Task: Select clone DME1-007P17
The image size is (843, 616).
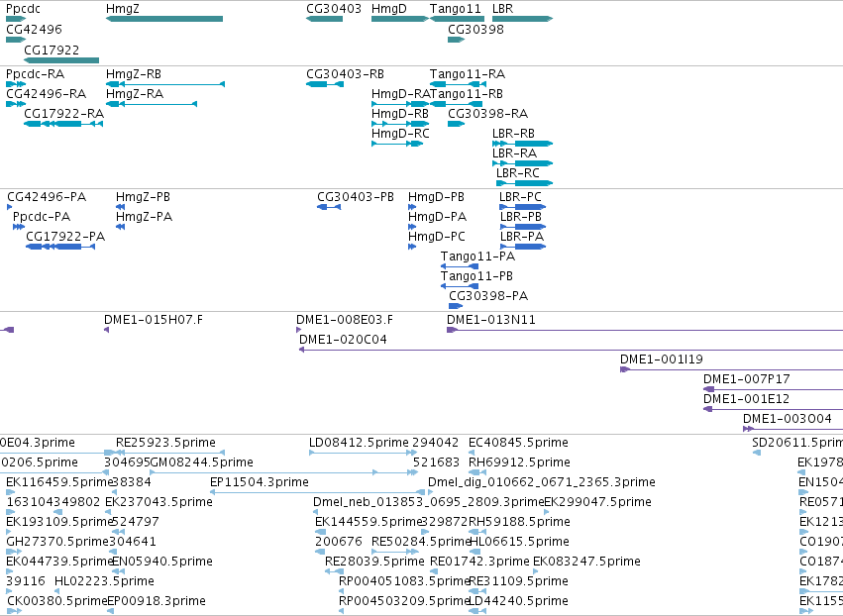Action: pyautogui.click(x=746, y=379)
